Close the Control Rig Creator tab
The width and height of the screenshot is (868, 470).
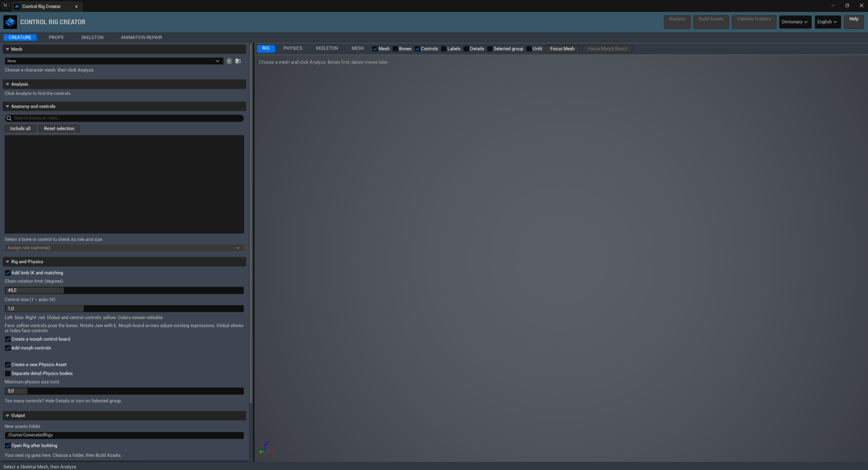click(x=76, y=6)
